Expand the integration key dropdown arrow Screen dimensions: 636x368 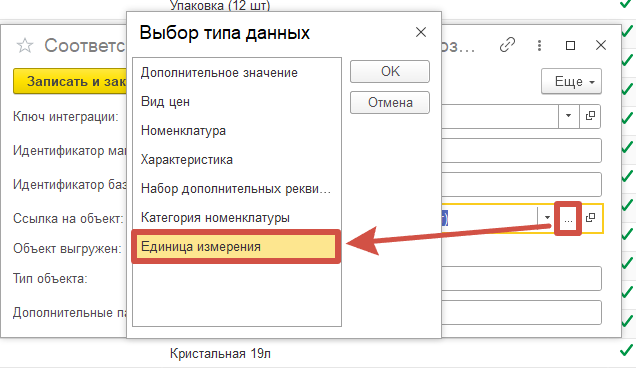tap(568, 116)
